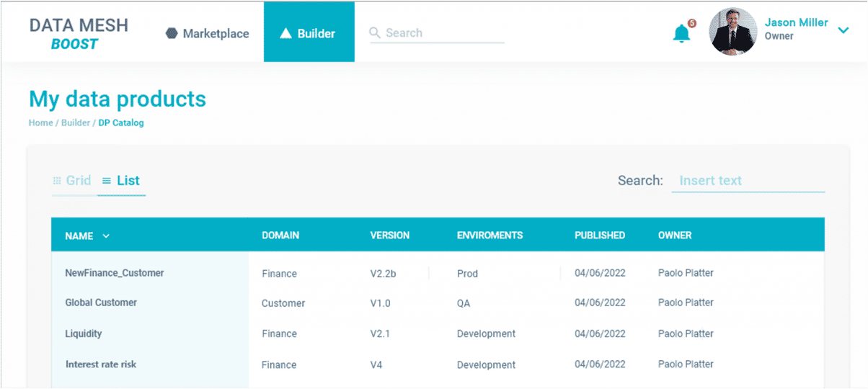Viewport: 868px width, 389px height.
Task: Go to Home breadcrumb link
Action: [x=40, y=123]
